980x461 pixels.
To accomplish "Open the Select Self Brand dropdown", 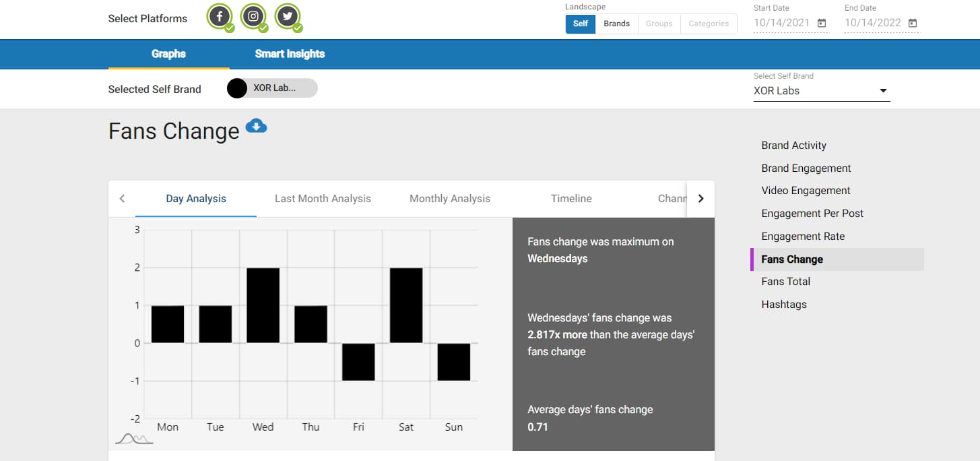I will pyautogui.click(x=882, y=90).
